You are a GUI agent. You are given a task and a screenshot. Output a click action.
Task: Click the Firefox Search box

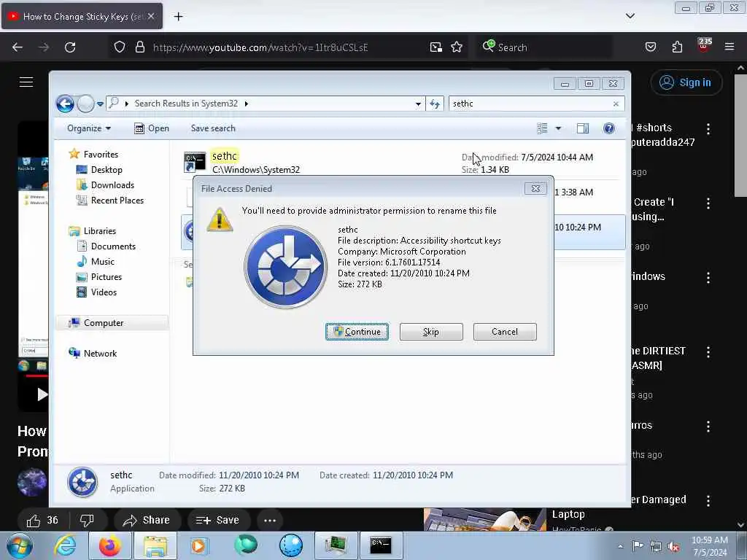(x=544, y=47)
